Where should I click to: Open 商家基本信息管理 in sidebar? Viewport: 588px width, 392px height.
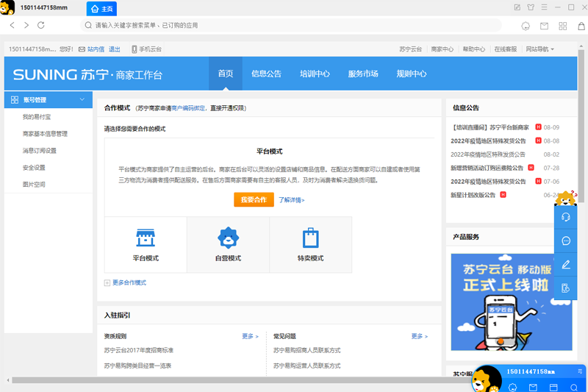click(x=45, y=134)
